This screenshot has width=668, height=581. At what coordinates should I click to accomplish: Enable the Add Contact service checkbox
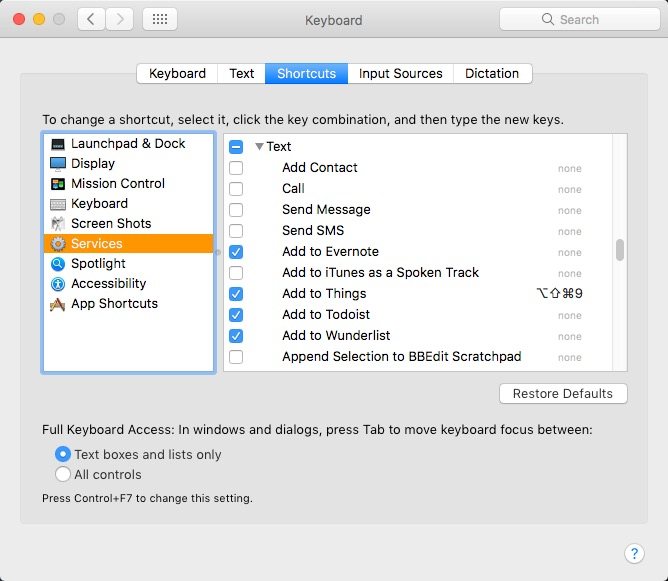pos(236,168)
